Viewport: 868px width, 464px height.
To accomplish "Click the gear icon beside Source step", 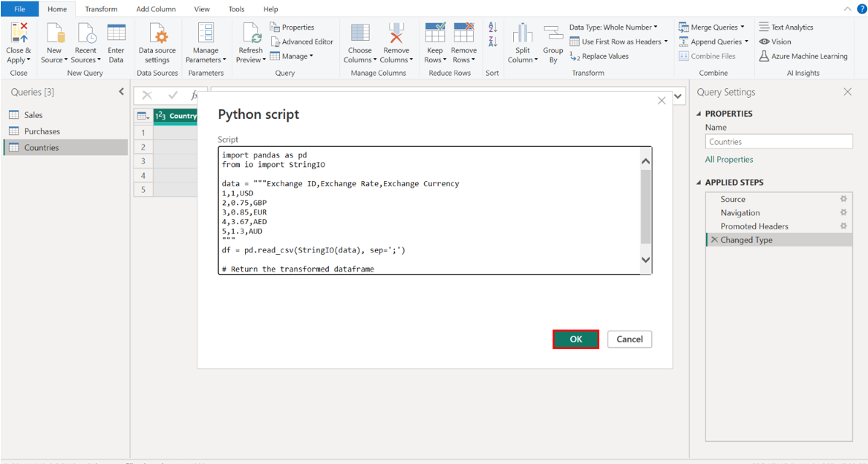I will (x=843, y=199).
